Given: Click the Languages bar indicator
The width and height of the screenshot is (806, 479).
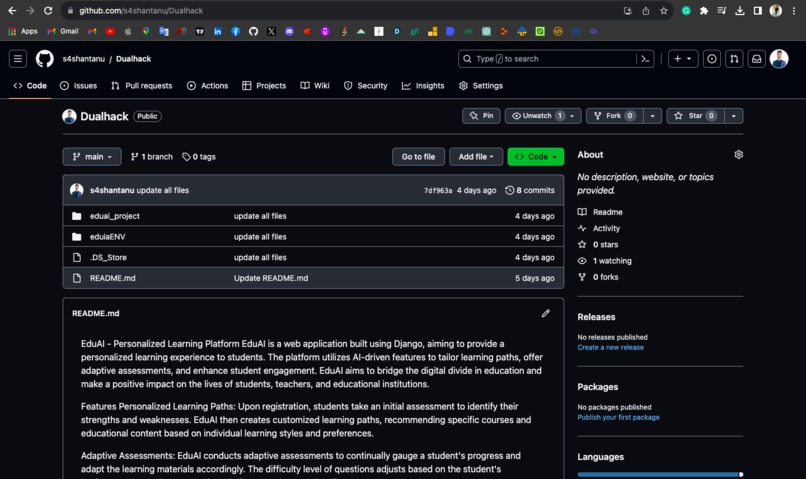Looking at the screenshot, I should 660,474.
